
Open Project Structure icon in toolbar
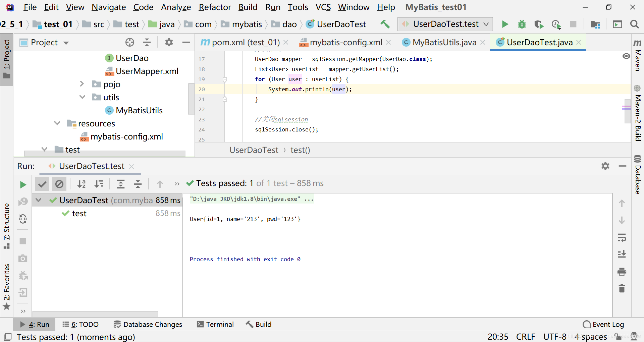595,24
